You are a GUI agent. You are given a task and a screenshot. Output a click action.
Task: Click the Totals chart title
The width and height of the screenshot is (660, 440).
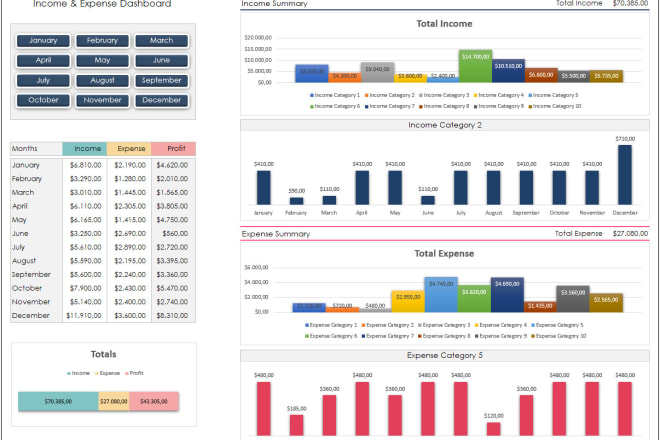click(x=104, y=355)
